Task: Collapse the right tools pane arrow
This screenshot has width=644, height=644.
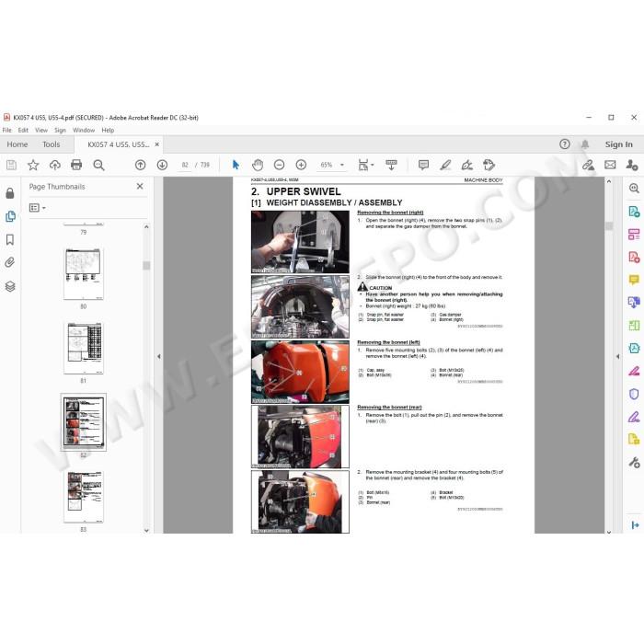Action: pyautogui.click(x=617, y=357)
